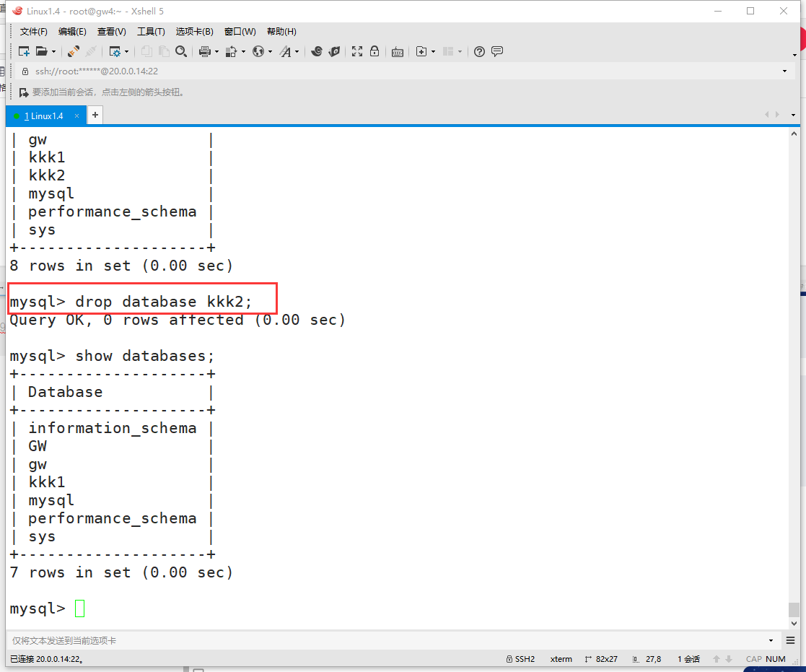Click the virtual keyboard icon
The image size is (806, 672).
click(398, 52)
